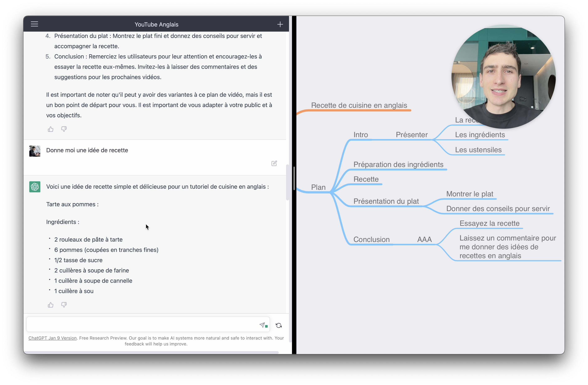Edit the 'Donne moi une idée' message
The width and height of the screenshot is (588, 385).
pyautogui.click(x=274, y=163)
